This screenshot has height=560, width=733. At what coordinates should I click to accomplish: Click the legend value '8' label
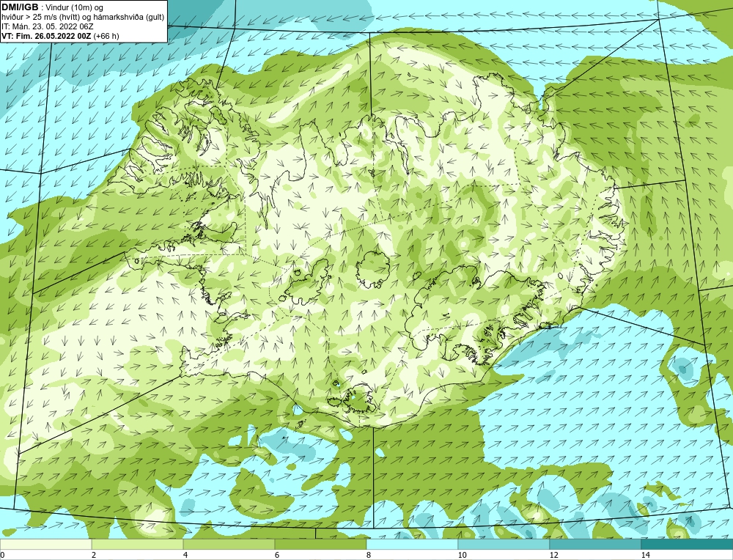tap(369, 555)
